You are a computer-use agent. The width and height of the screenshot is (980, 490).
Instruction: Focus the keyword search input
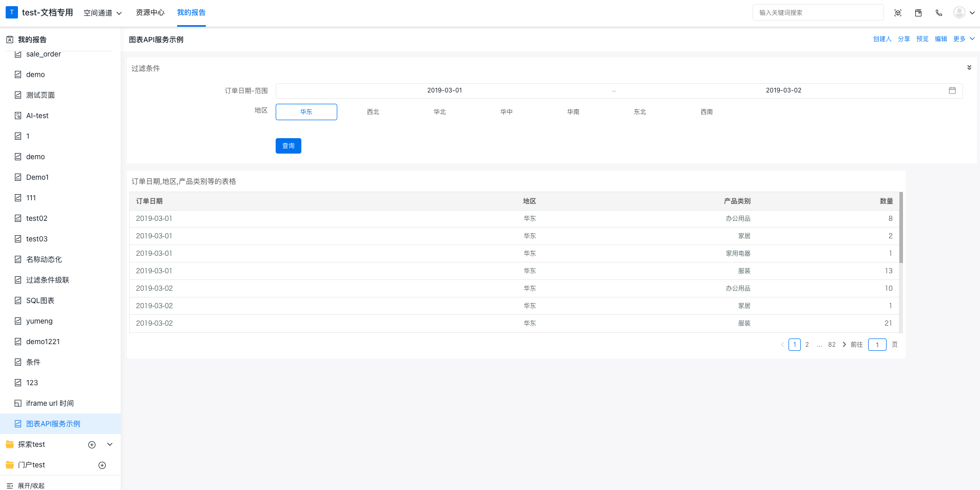pos(818,12)
